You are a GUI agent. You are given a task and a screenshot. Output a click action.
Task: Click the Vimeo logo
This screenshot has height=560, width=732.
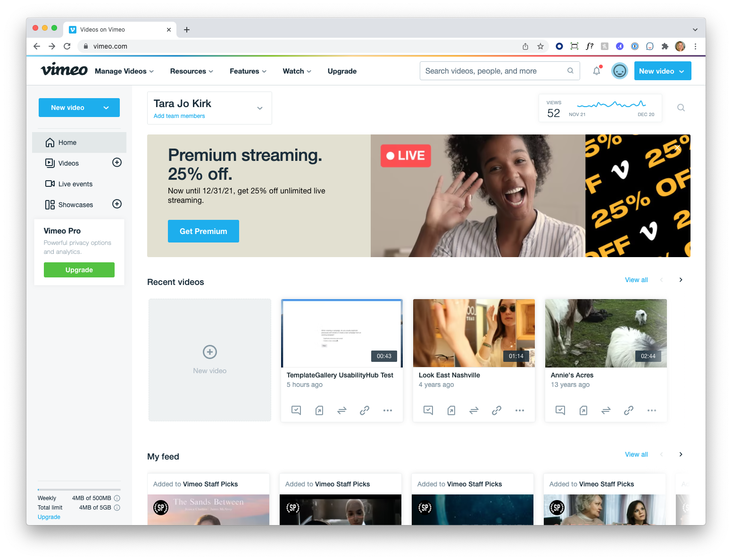click(64, 70)
